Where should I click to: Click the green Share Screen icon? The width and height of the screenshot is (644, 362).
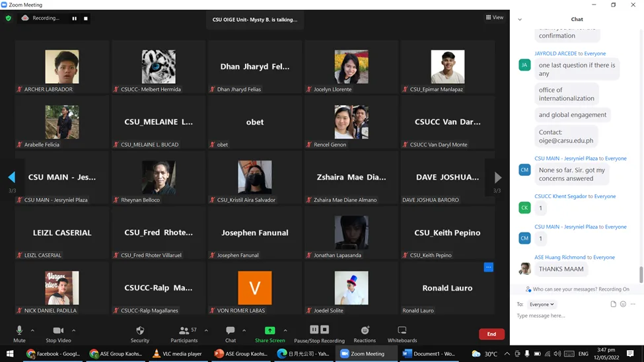click(x=269, y=330)
